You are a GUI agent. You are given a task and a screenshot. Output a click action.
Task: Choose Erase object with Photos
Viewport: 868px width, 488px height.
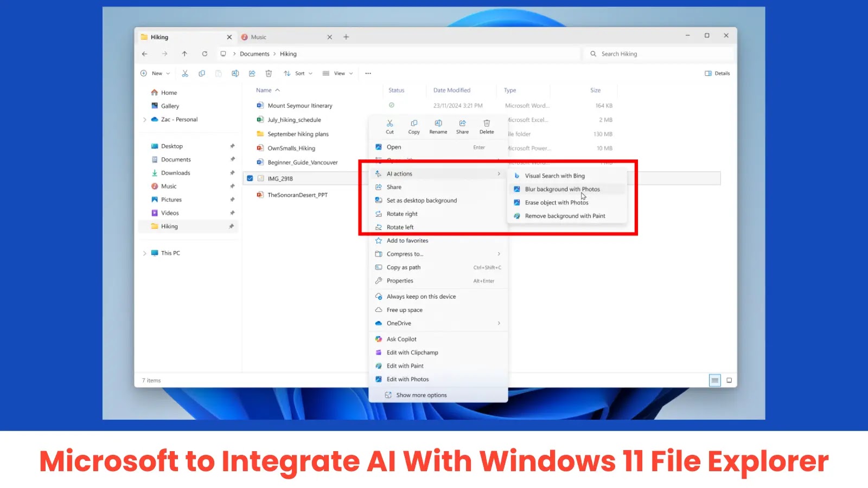(567, 203)
